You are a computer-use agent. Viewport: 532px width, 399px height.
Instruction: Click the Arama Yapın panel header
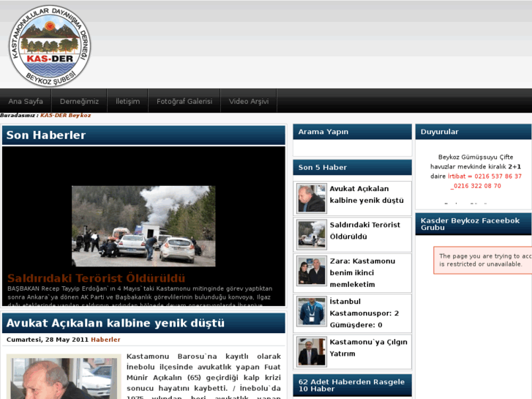(352, 132)
